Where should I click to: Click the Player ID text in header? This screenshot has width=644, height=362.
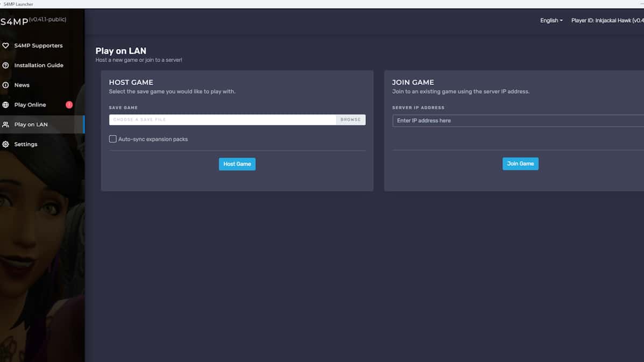(x=607, y=20)
